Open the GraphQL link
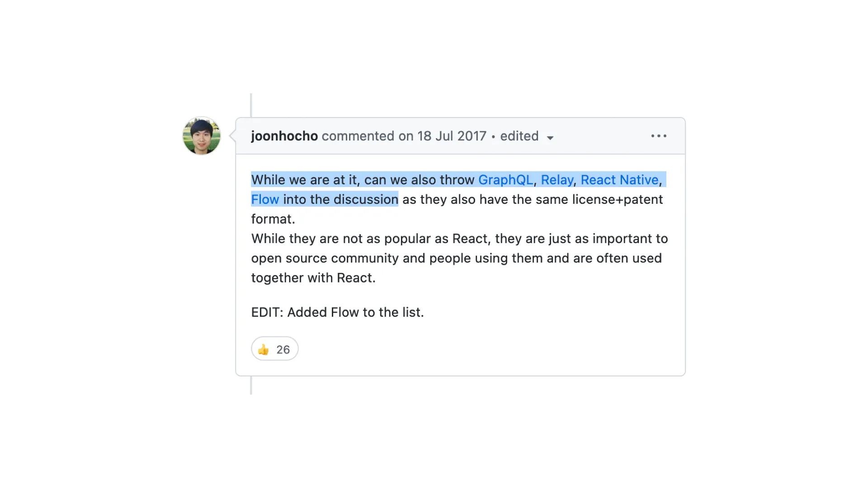Image resolution: width=868 pixels, height=488 pixels. pos(505,180)
